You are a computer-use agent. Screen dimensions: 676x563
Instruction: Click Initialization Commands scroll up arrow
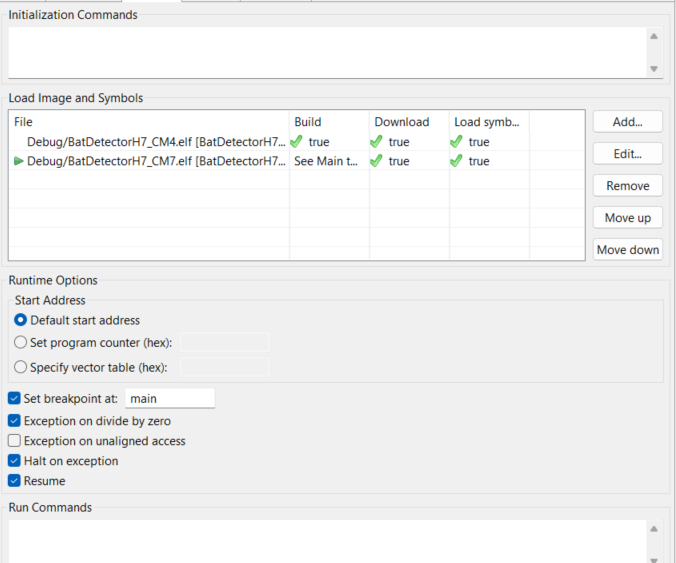click(654, 37)
